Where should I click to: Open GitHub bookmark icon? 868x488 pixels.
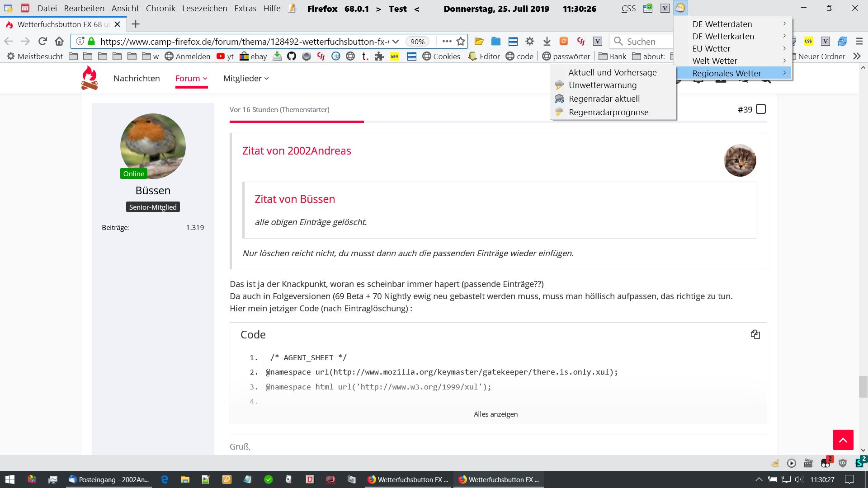click(x=292, y=56)
